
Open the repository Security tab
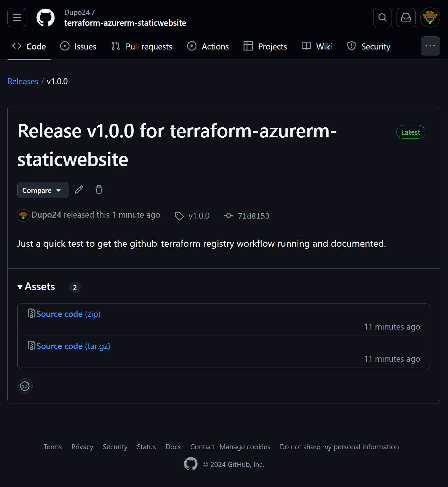coord(369,46)
